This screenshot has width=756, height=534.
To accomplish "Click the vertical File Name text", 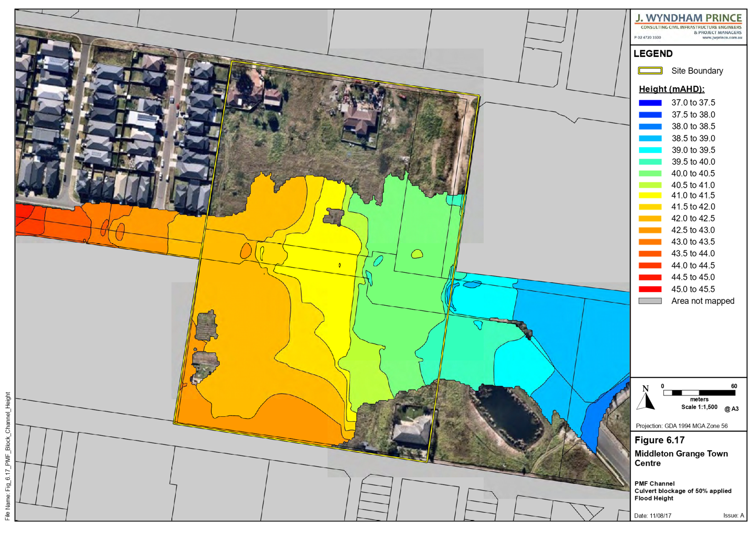I will (8, 456).
